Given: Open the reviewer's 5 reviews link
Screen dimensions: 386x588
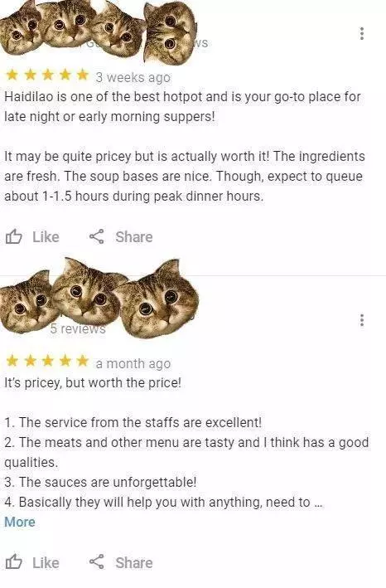Looking at the screenshot, I should coord(78,328).
